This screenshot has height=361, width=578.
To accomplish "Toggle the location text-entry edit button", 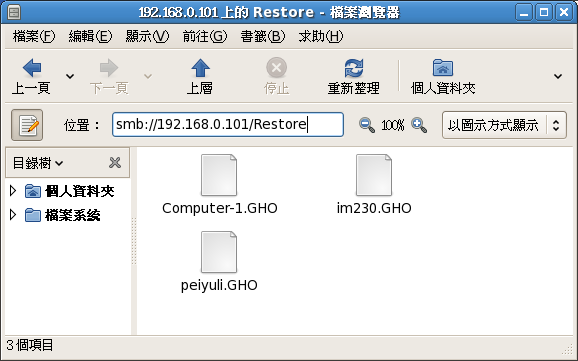I will pyautogui.click(x=27, y=125).
